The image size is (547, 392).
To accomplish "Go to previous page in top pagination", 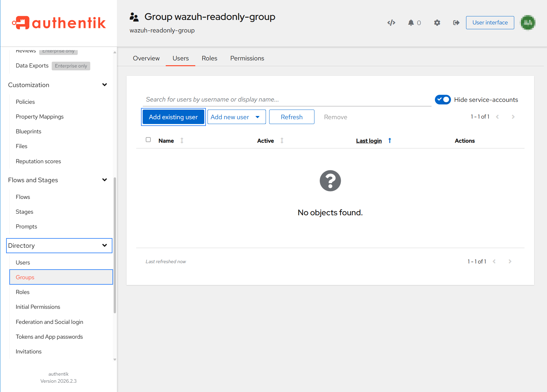I will pyautogui.click(x=497, y=117).
